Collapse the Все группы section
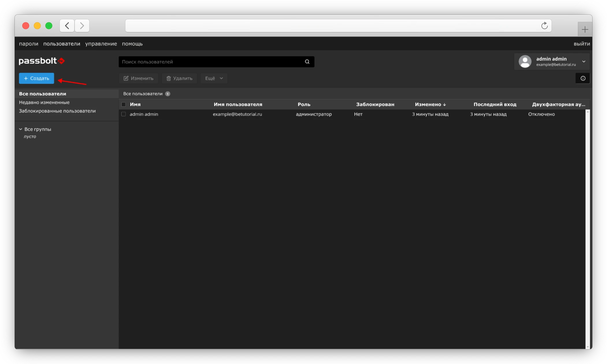 click(21, 129)
